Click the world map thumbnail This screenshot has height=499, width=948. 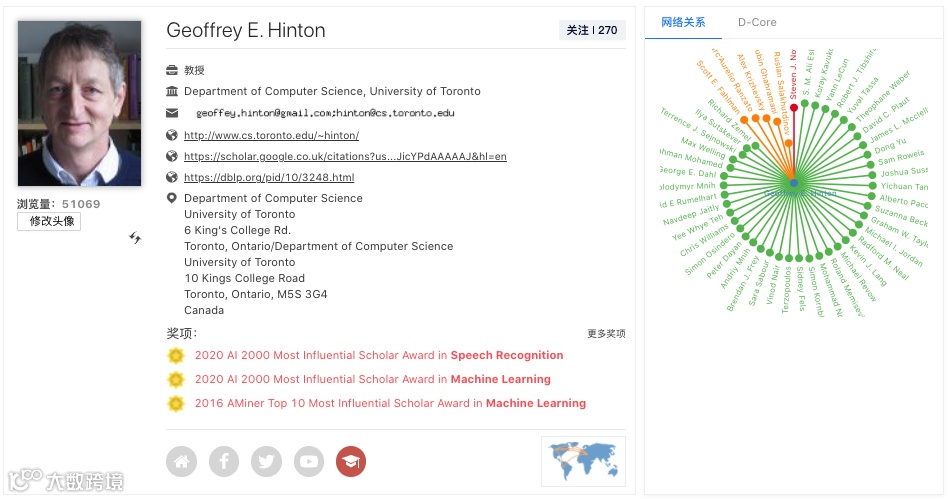[x=583, y=461]
